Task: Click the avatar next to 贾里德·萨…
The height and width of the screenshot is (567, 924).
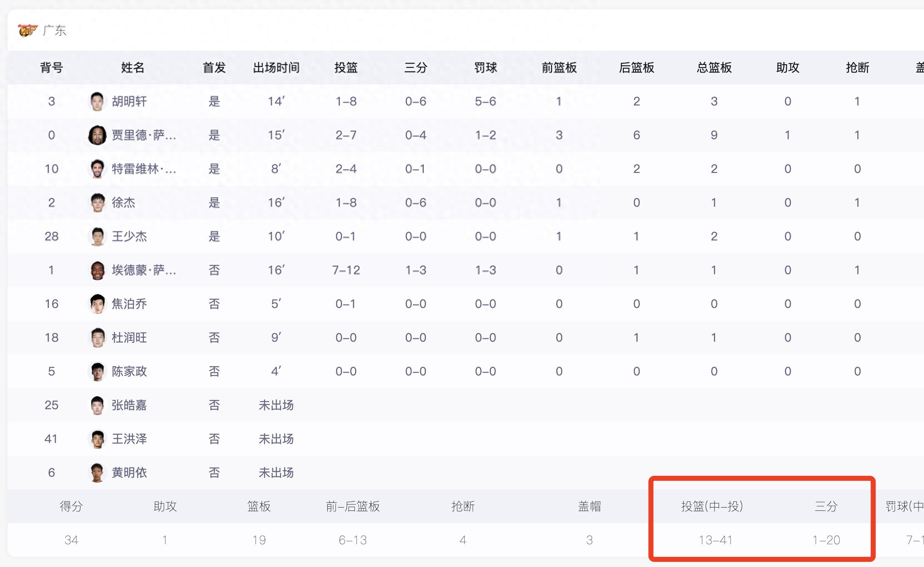Action: (x=97, y=135)
